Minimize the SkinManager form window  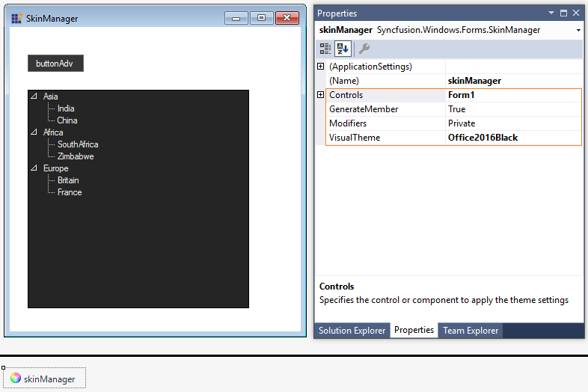(236, 18)
